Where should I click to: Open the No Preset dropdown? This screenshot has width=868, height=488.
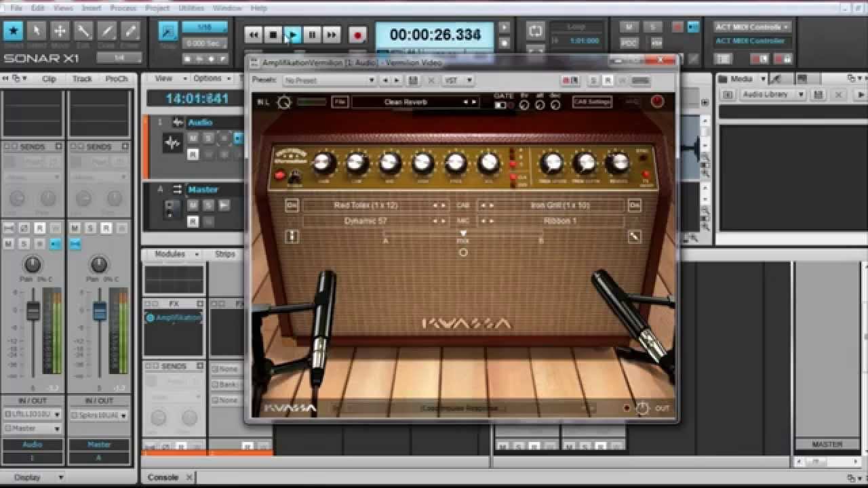[330, 81]
